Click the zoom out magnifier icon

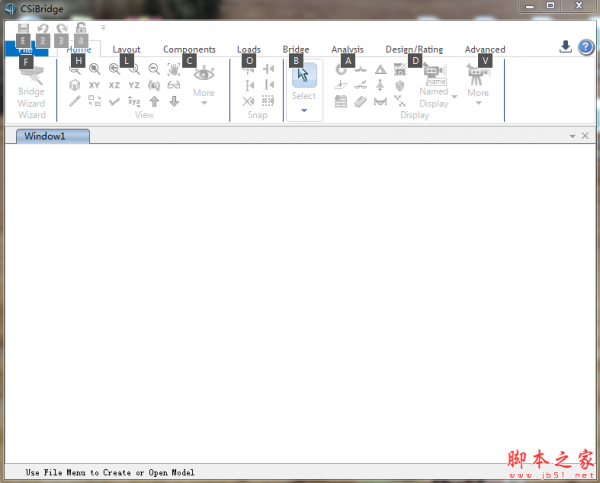[154, 69]
